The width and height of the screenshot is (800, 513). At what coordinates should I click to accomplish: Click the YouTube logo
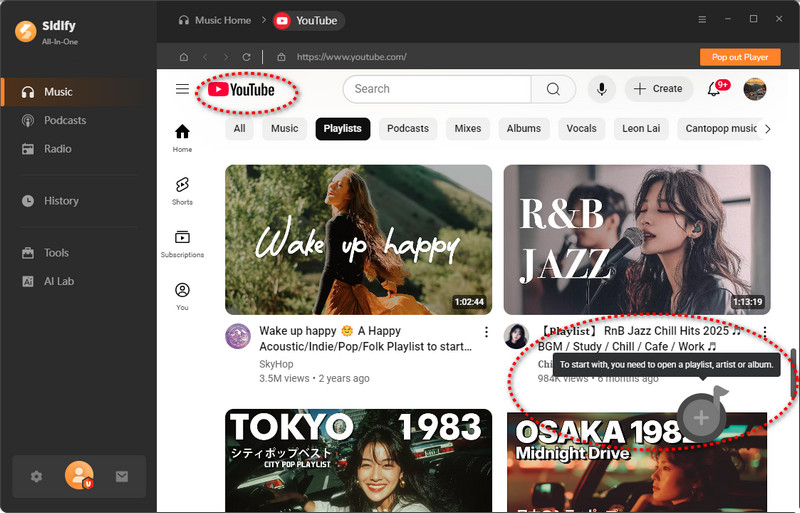click(241, 90)
